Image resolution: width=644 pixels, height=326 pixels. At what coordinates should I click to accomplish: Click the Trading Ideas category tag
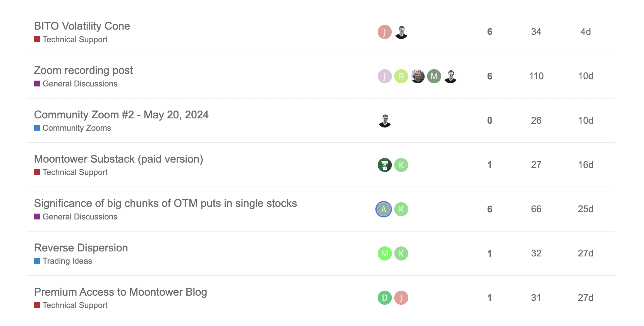67,261
